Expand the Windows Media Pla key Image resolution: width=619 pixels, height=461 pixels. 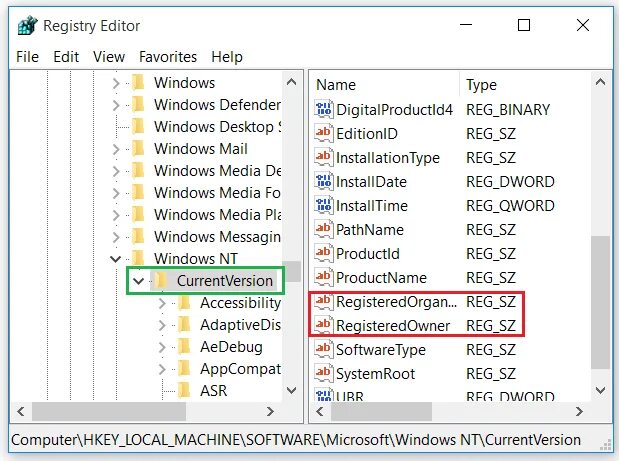click(x=116, y=215)
